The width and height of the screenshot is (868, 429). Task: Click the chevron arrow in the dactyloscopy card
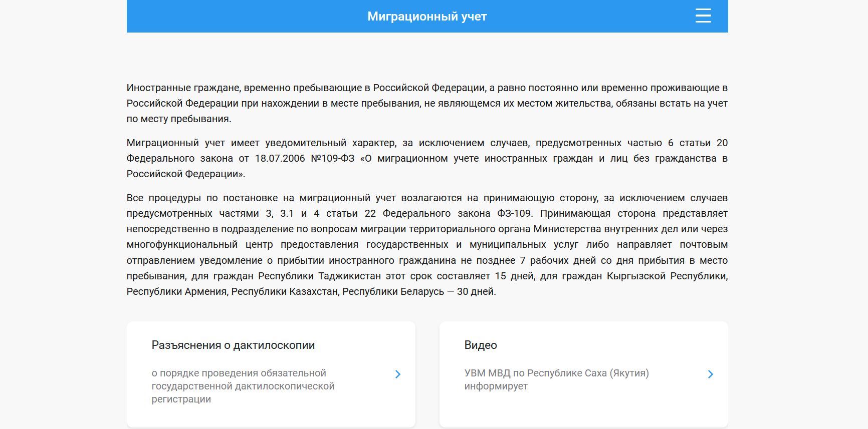[x=398, y=374]
